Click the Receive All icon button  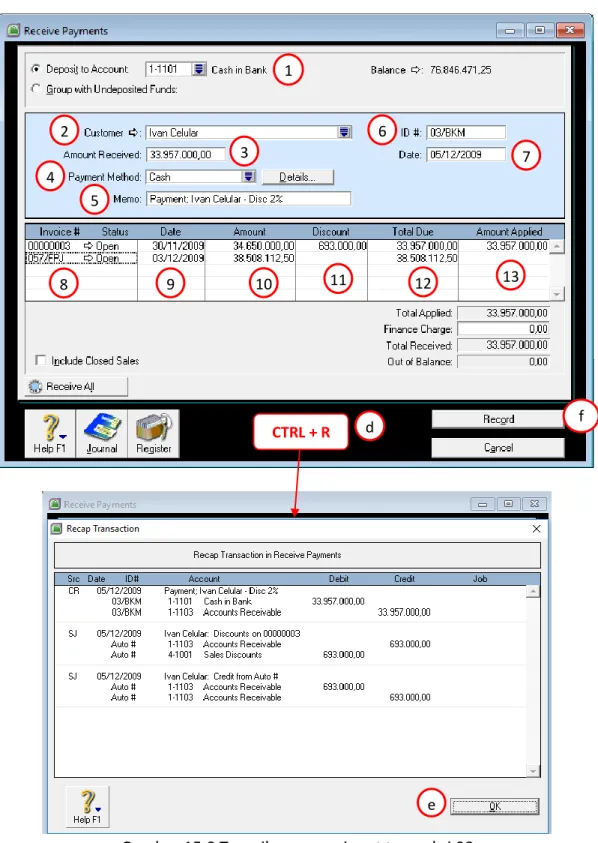(76, 387)
